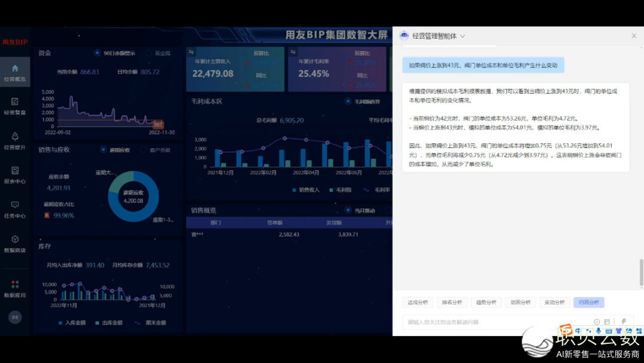Click the 967 marker on 资金 chart
The image size is (644, 363).
click(x=158, y=124)
